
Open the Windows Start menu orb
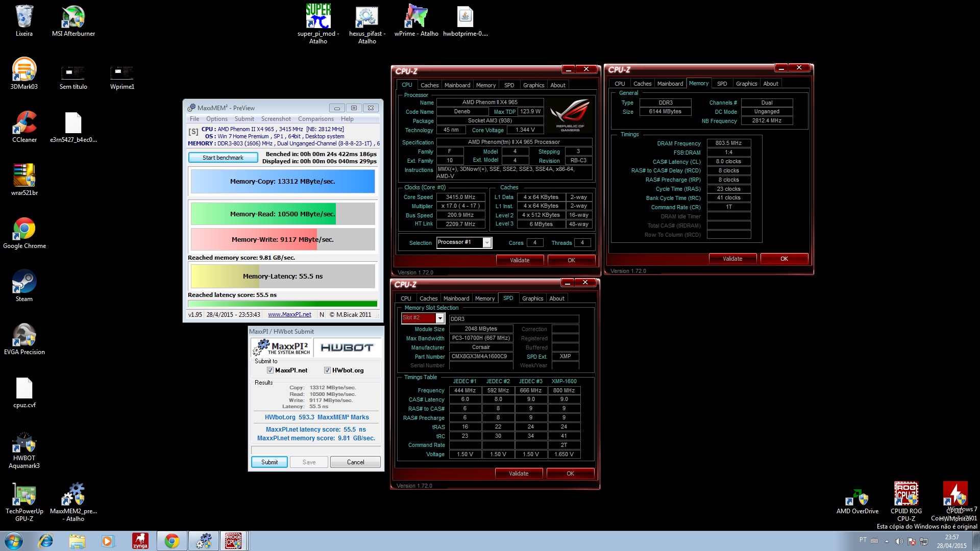click(14, 541)
